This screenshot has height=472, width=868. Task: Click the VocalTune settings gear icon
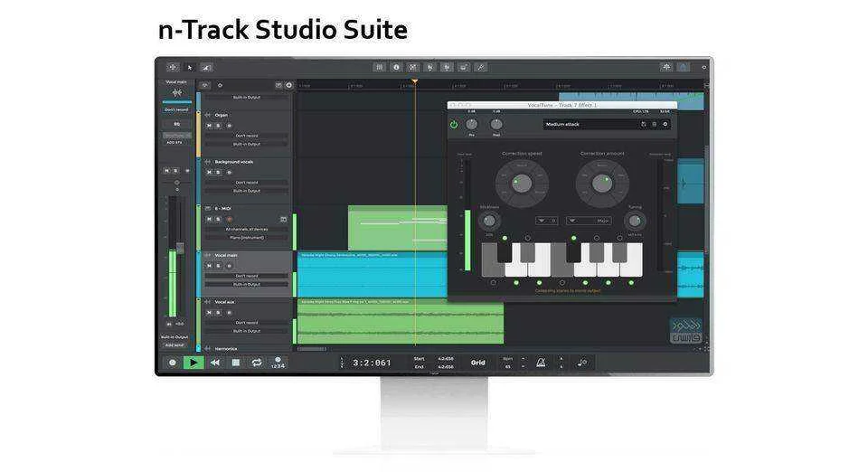[x=665, y=125]
